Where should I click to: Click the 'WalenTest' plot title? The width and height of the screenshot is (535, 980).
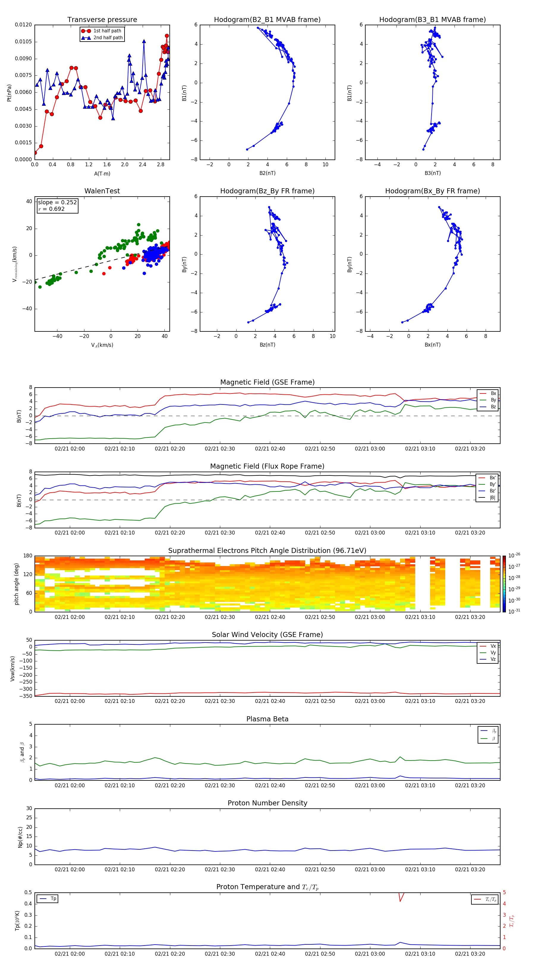pyautogui.click(x=102, y=191)
